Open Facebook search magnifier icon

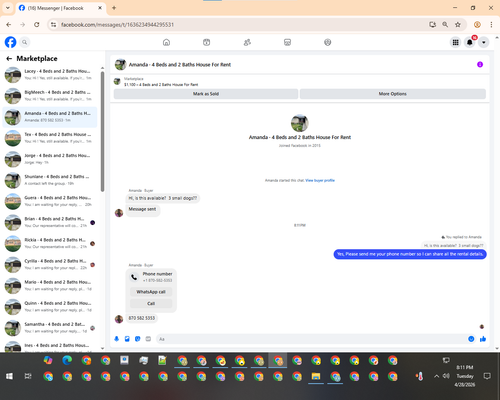pyautogui.click(x=24, y=42)
